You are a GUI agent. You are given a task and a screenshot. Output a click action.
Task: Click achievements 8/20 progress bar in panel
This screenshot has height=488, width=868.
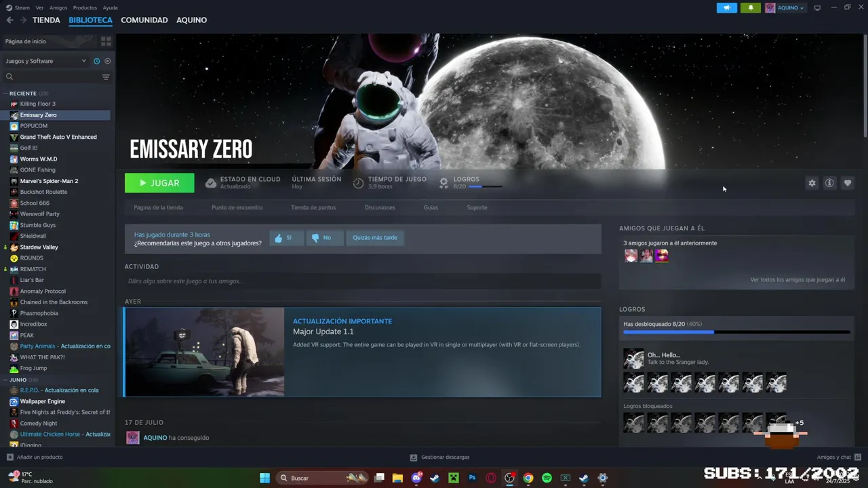(736, 332)
